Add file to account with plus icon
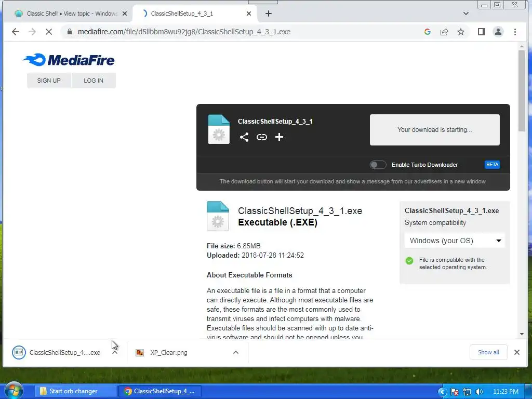 [x=279, y=137]
